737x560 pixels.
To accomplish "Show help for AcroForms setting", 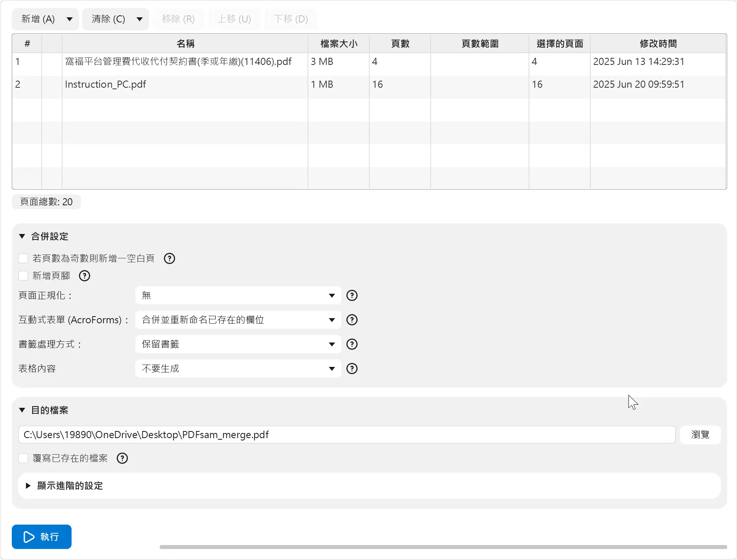I will point(352,320).
